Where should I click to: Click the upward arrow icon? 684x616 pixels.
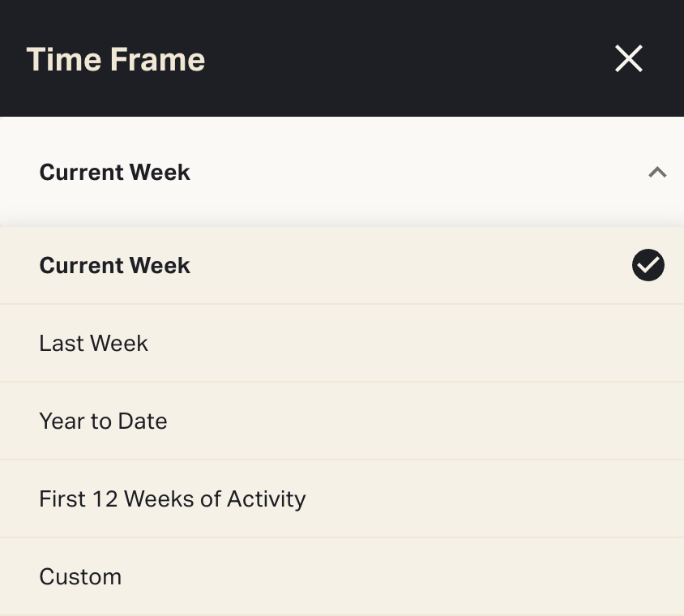click(657, 172)
